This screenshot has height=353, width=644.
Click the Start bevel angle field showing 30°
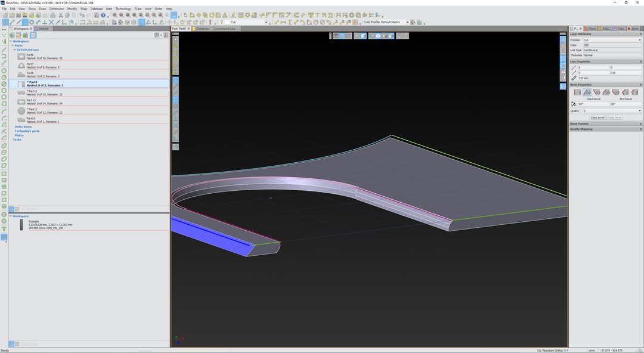(x=594, y=104)
